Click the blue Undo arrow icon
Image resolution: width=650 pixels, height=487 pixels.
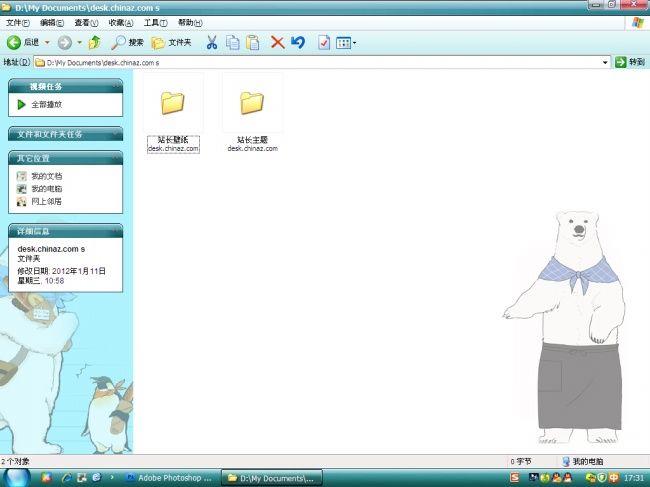pyautogui.click(x=297, y=43)
